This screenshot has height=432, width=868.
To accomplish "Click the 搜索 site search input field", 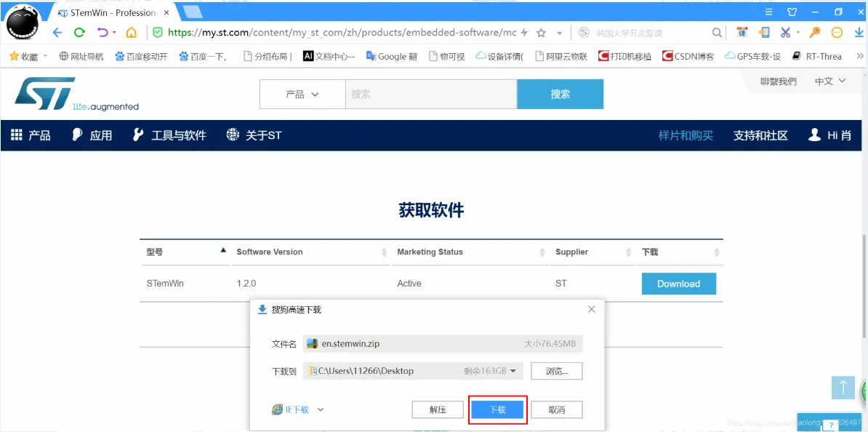I will 431,94.
